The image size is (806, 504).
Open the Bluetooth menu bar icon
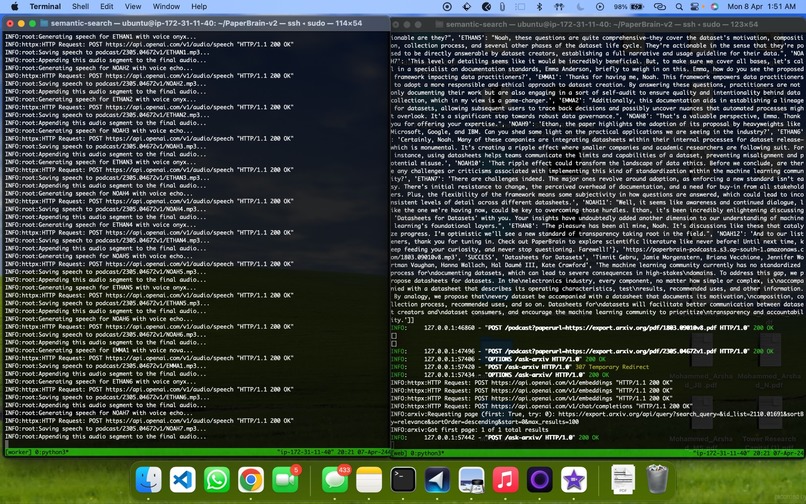tap(539, 7)
